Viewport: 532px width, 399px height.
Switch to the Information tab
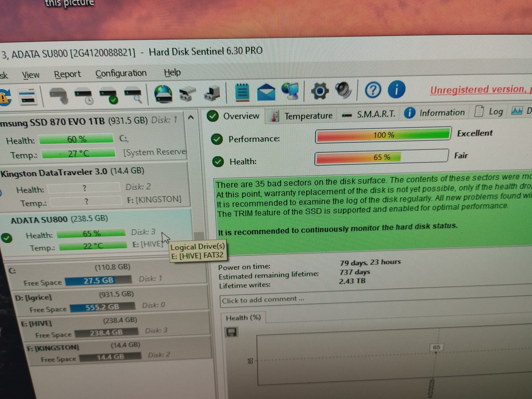click(435, 113)
